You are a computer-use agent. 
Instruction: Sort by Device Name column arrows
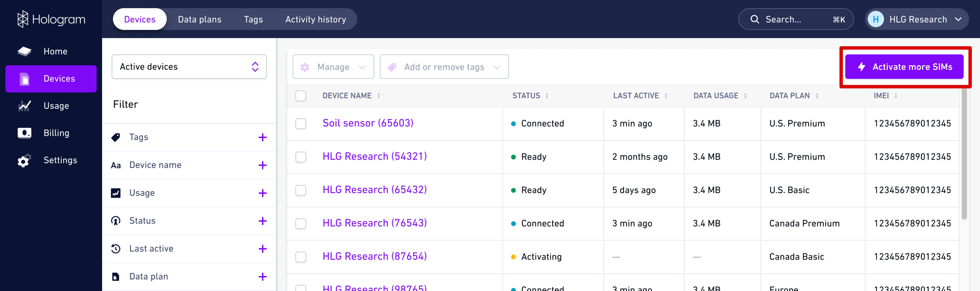(x=379, y=96)
